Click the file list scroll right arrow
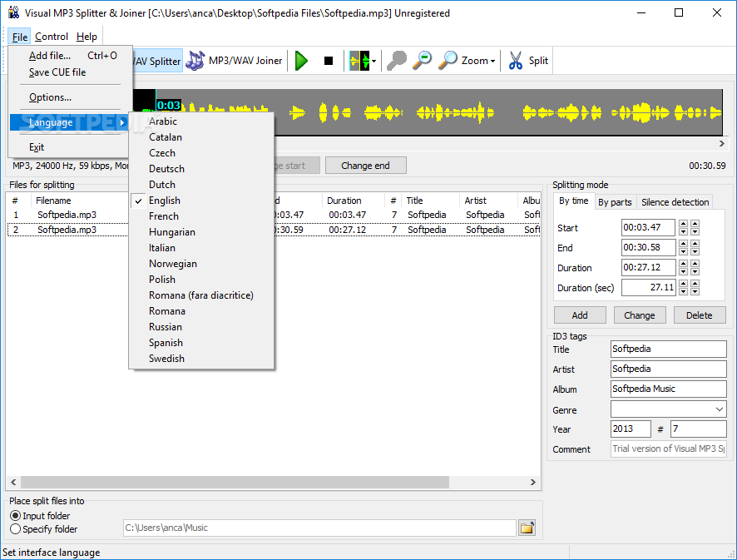 pos(533,482)
